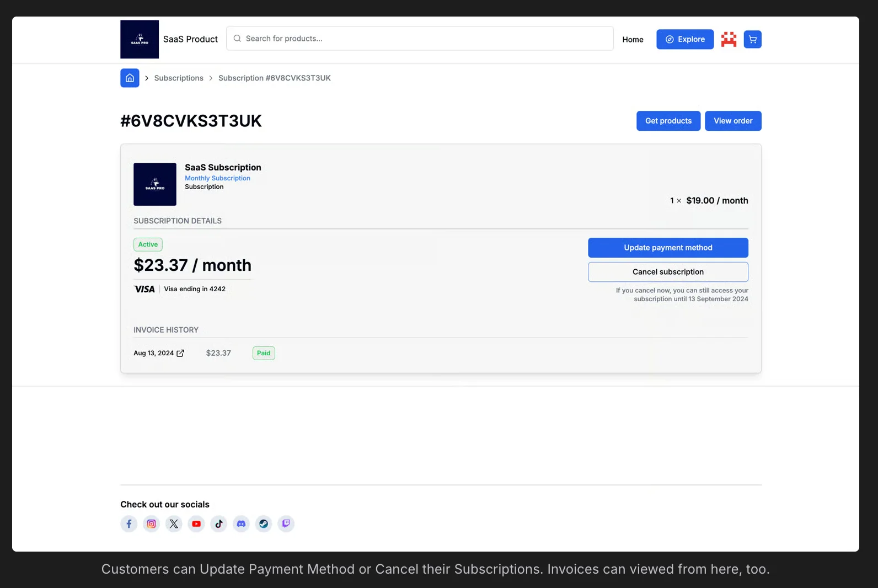Open the Twitch social link
The width and height of the screenshot is (878, 588).
[x=286, y=523]
